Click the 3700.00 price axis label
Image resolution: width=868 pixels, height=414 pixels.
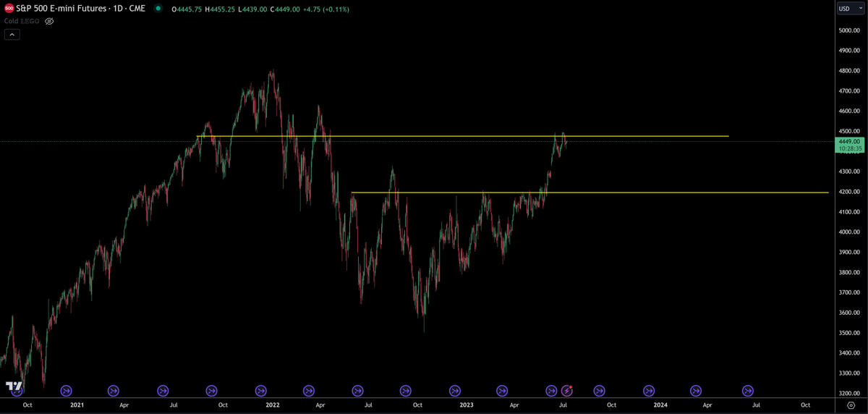tap(849, 293)
